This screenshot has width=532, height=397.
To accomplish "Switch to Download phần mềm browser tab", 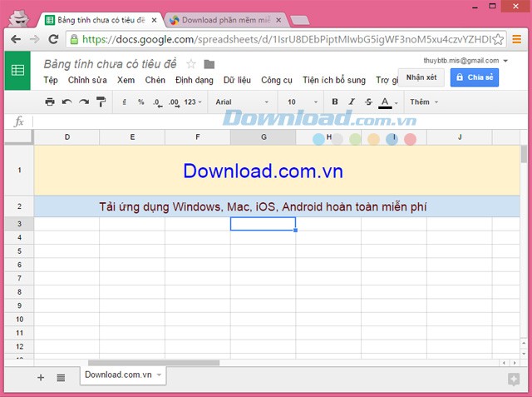I will click(x=225, y=20).
